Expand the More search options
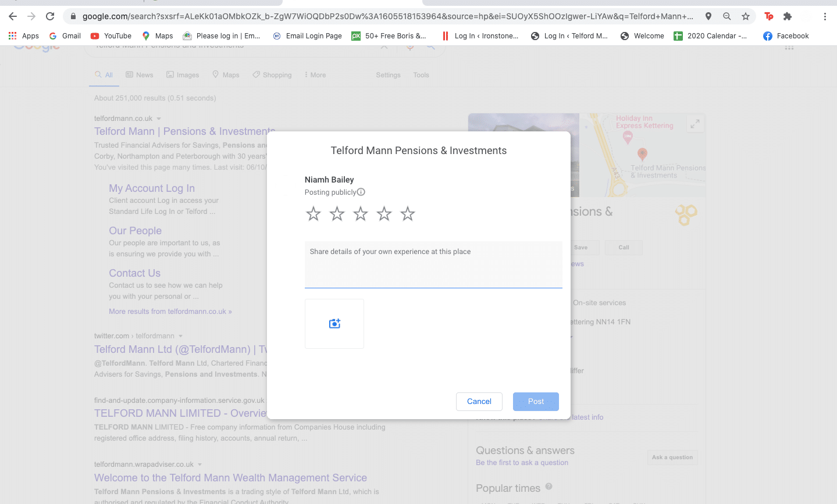Viewport: 837px width, 504px height. pos(315,75)
